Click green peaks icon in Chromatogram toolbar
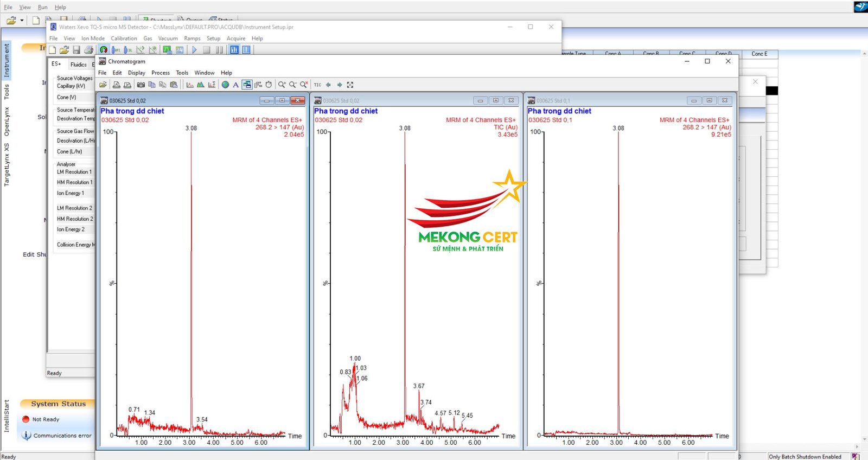 click(201, 85)
